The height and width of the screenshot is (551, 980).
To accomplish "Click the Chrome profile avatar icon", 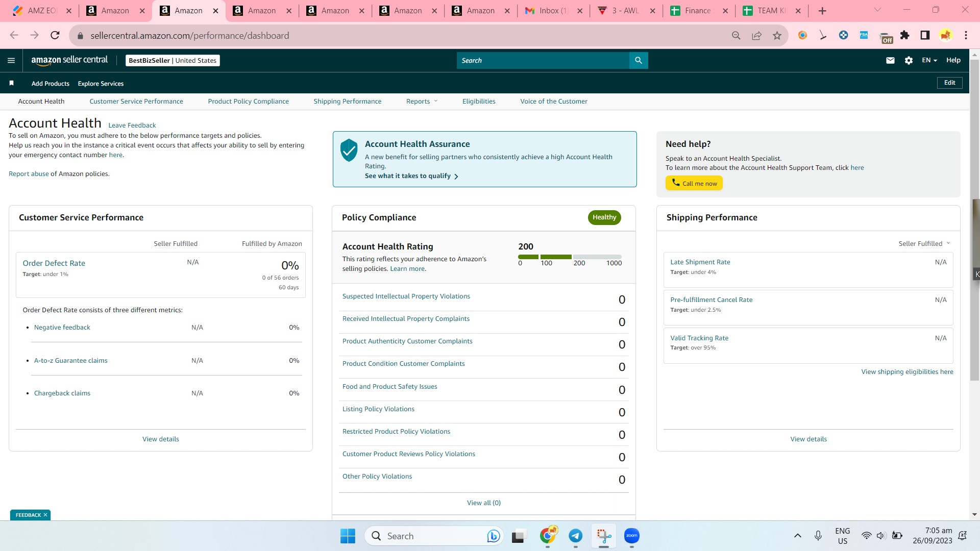I will click(945, 35).
